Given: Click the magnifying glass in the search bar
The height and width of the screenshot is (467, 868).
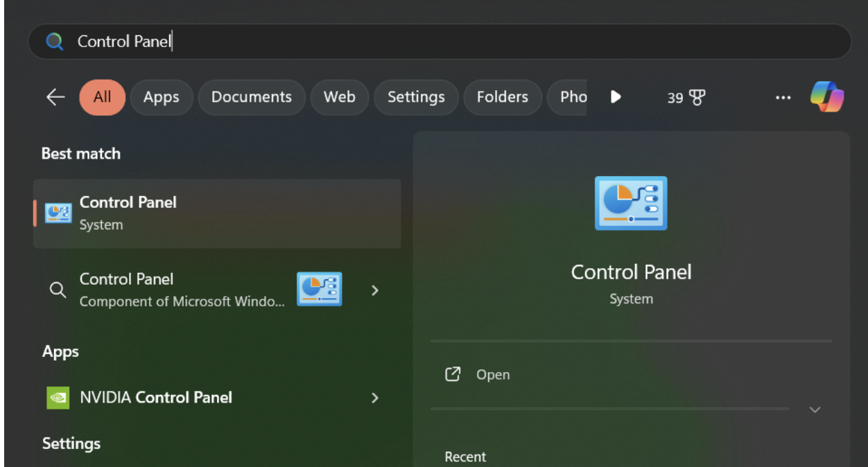Looking at the screenshot, I should point(54,41).
